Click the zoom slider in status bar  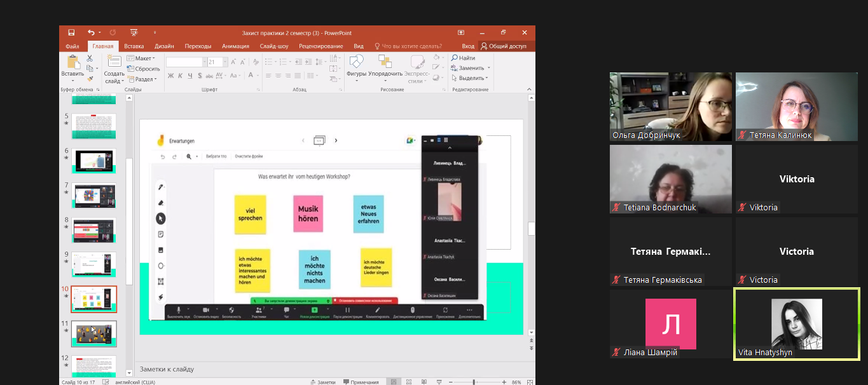[474, 382]
